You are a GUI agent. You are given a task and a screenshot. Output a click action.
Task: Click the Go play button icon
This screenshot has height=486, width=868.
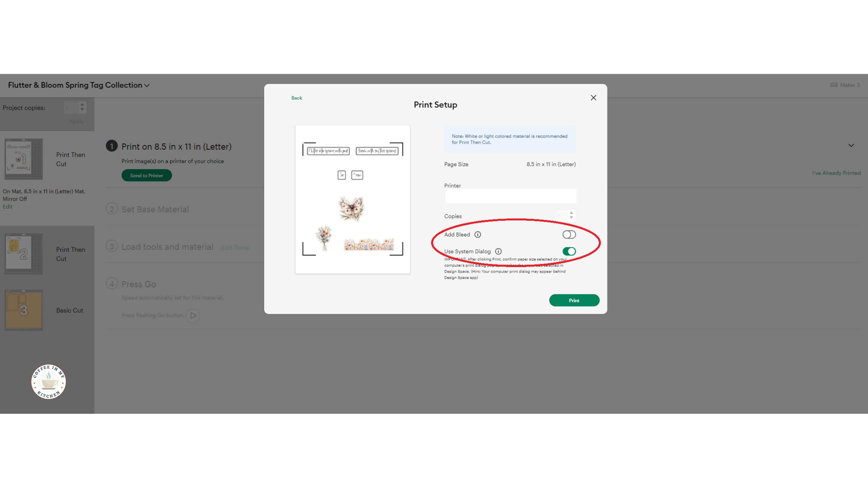[193, 316]
